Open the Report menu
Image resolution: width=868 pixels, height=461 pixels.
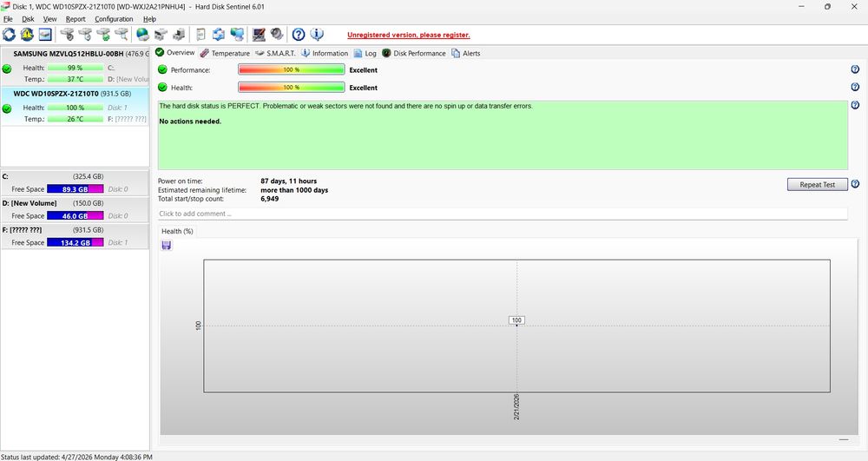click(x=76, y=19)
